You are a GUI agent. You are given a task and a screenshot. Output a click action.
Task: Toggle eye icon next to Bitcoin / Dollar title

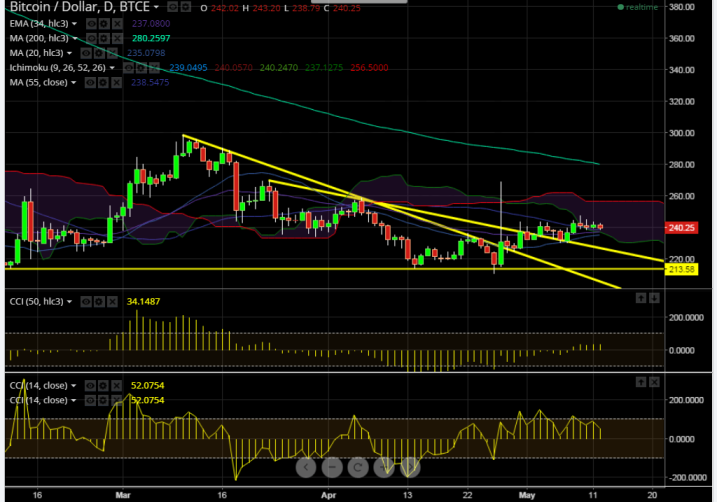pos(172,7)
